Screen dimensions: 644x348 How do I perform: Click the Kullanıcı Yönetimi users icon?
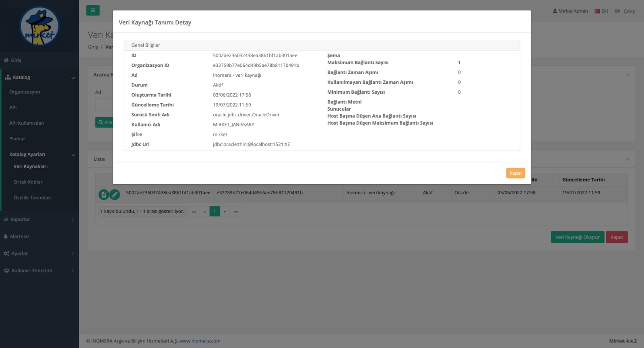[6, 271]
